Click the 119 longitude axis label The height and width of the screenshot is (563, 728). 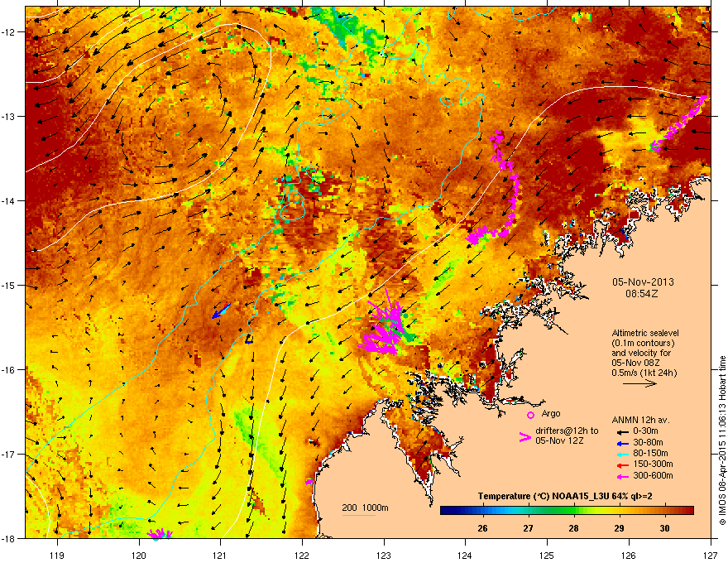[57, 555]
